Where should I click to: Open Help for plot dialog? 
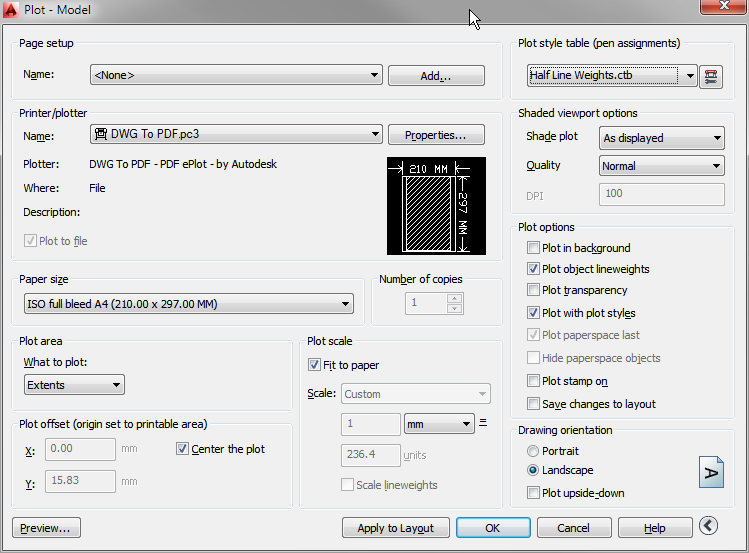click(x=655, y=528)
